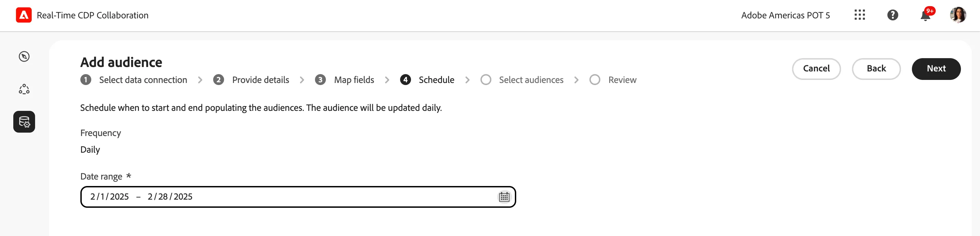
Task: Open the user profile avatar
Action: point(958,15)
